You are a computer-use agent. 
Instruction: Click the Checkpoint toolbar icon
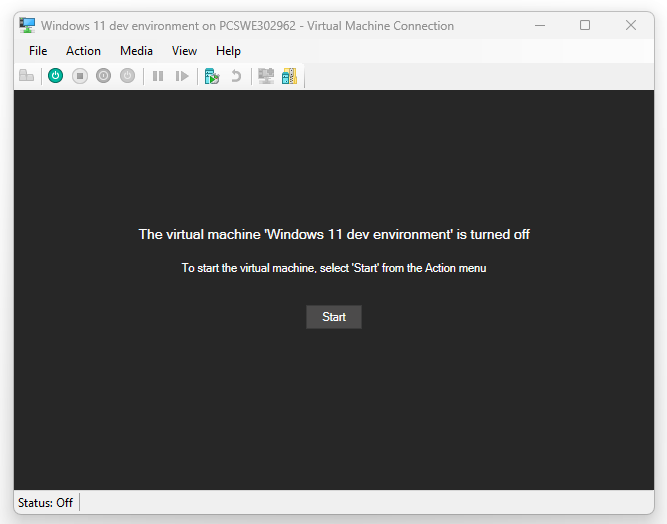click(212, 76)
